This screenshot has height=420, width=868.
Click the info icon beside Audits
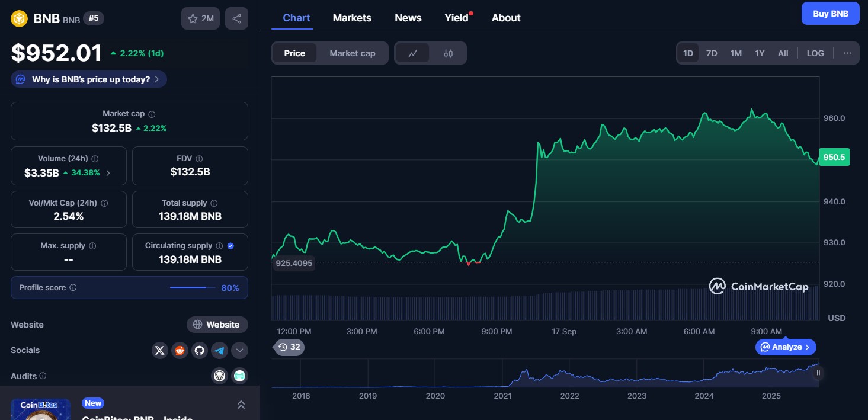click(43, 376)
